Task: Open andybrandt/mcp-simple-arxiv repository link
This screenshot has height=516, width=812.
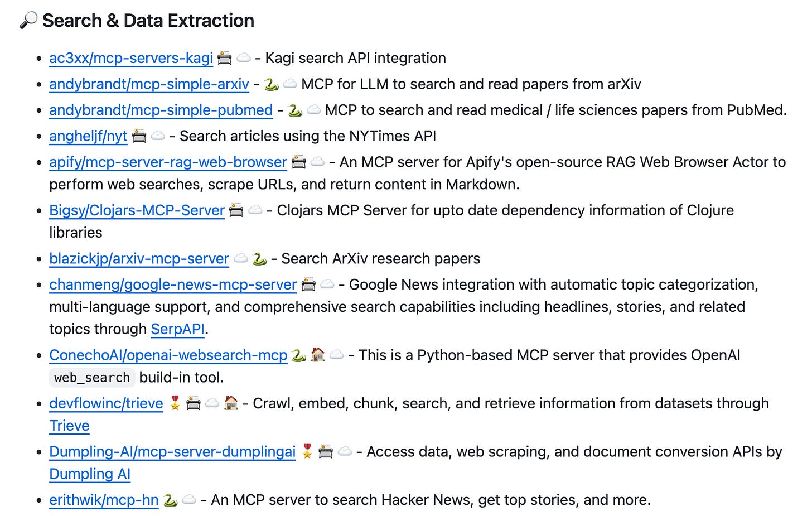Action: [x=149, y=84]
